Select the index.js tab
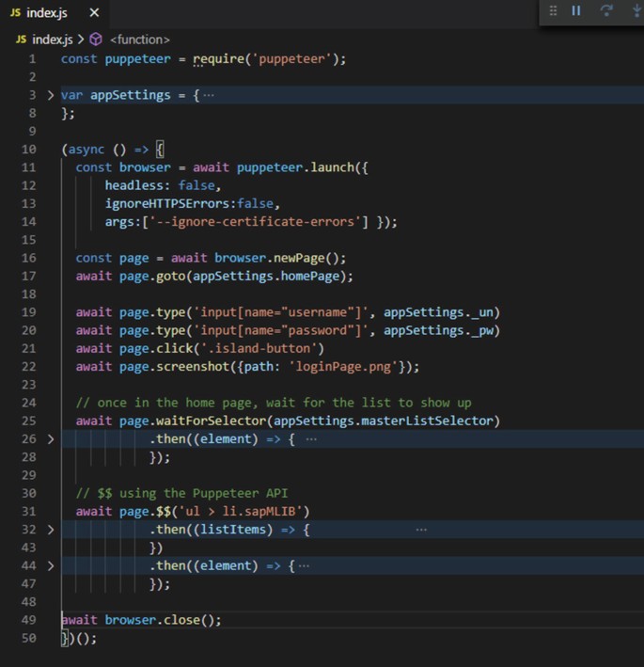 [47, 12]
